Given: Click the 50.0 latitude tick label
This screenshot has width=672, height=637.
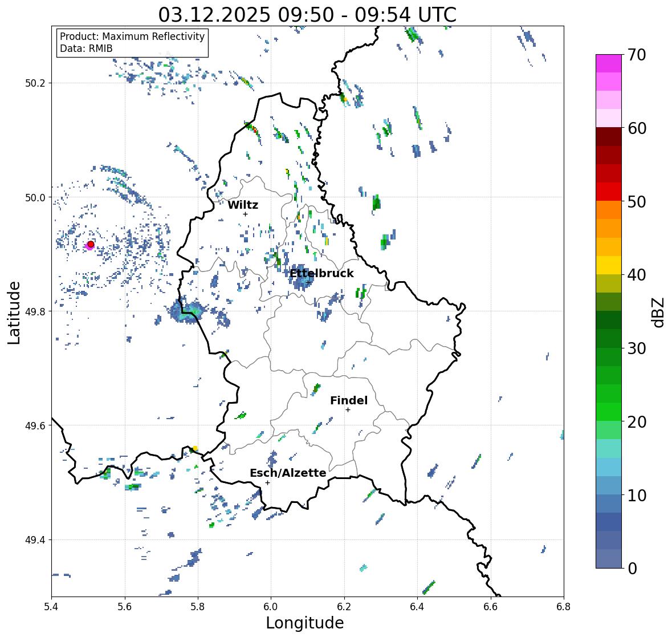Looking at the screenshot, I should click(35, 198).
